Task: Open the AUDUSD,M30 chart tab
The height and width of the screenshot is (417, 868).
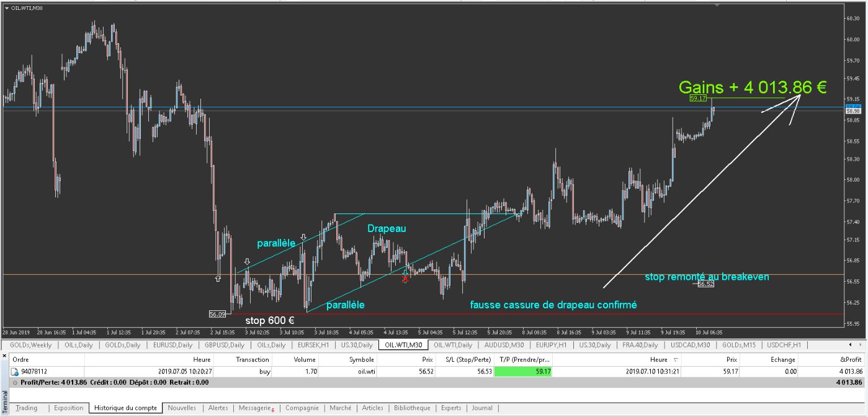Action: pos(503,345)
